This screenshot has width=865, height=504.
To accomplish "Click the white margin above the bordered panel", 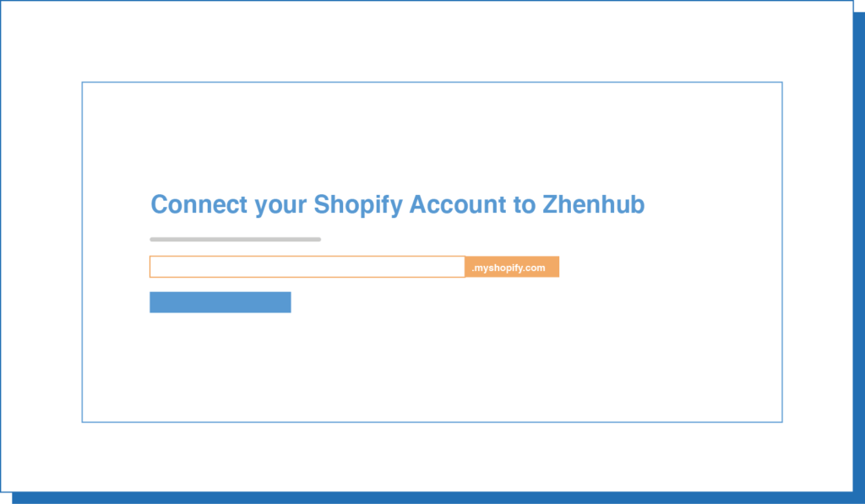I will (427, 41).
